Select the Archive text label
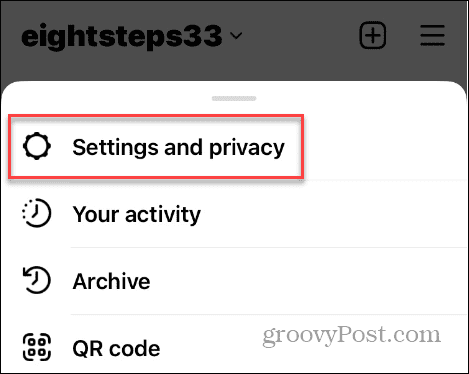469x374 pixels. point(111,281)
